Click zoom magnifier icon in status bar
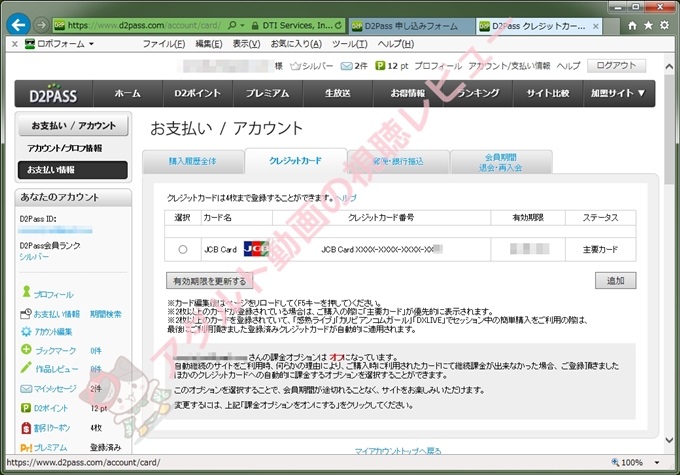 click(615, 462)
